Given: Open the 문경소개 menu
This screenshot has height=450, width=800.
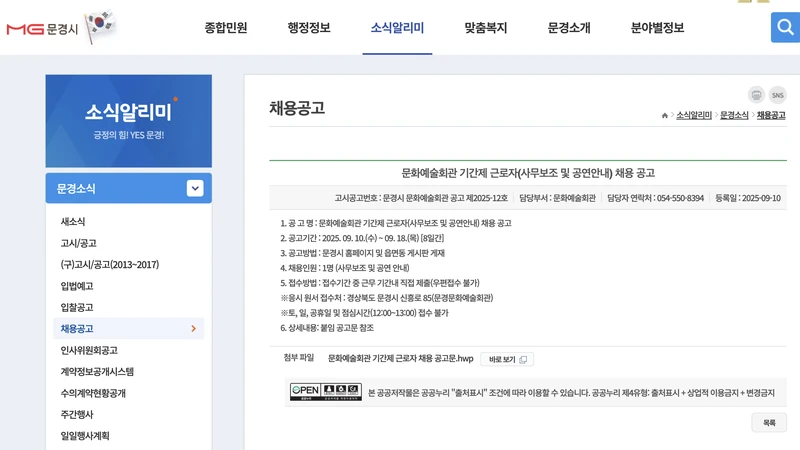Looking at the screenshot, I should [x=568, y=28].
